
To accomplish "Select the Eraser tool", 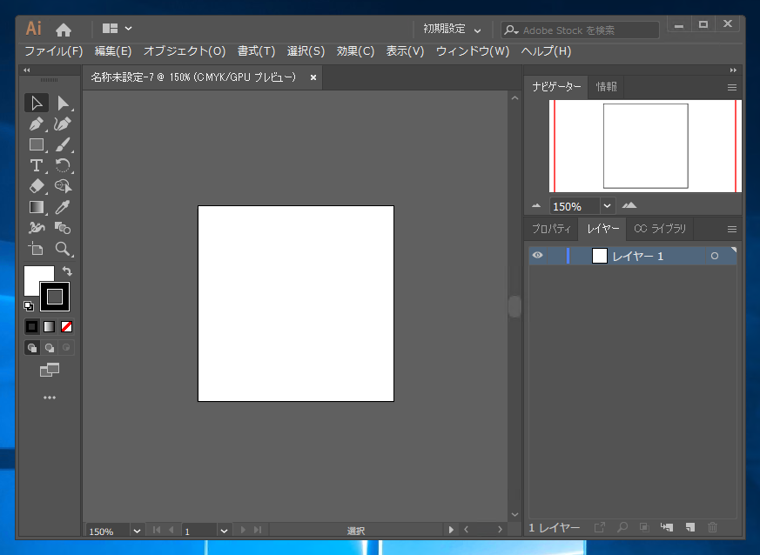I will (x=36, y=186).
